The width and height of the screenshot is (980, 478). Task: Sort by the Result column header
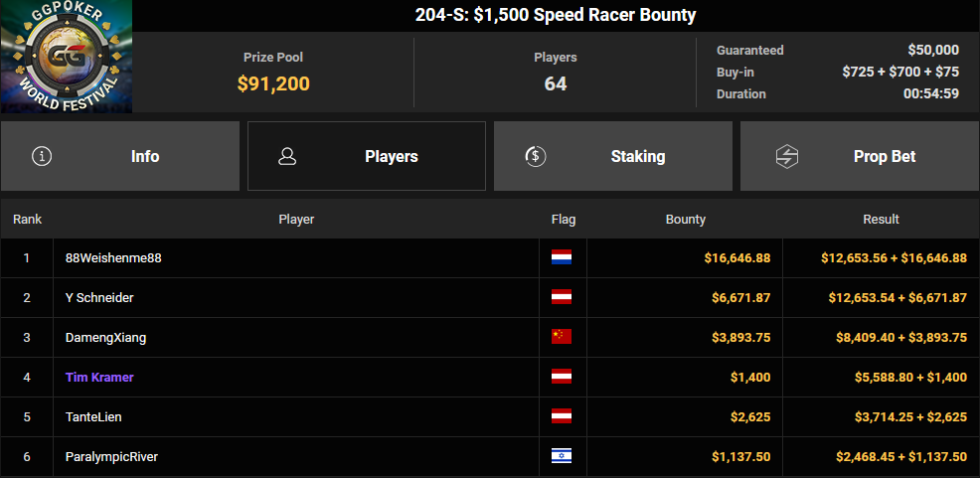coord(882,220)
